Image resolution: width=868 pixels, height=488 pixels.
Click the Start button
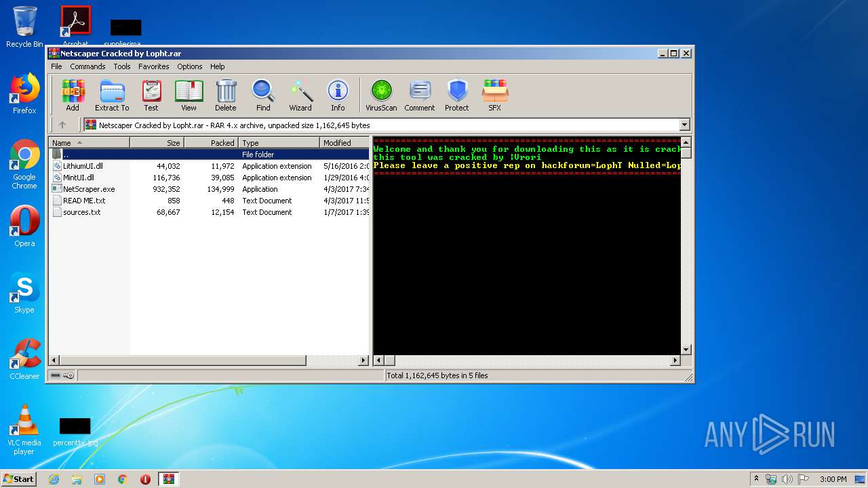18,479
